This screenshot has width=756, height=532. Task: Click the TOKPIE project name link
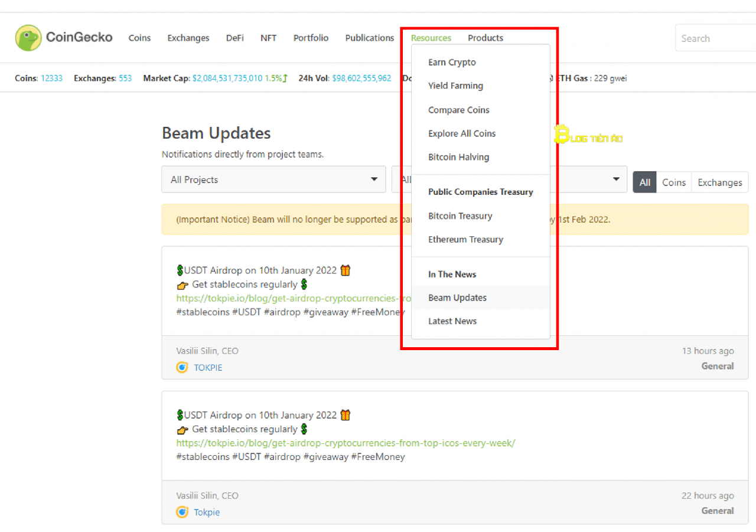[x=208, y=367]
